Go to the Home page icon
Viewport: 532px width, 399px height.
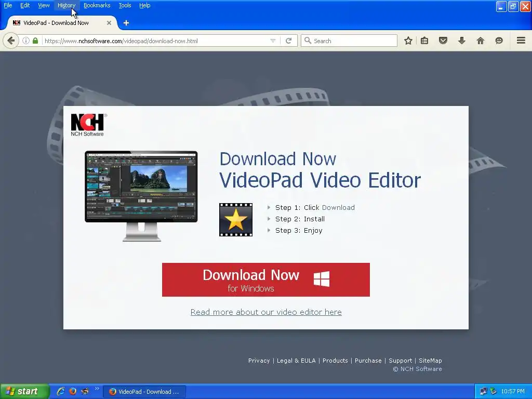click(481, 41)
